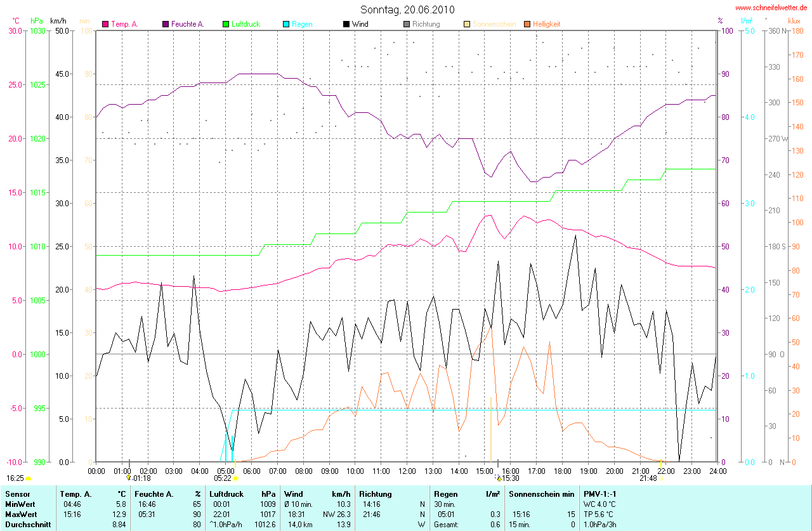Click the 1030 hPa axis label

tap(38, 30)
